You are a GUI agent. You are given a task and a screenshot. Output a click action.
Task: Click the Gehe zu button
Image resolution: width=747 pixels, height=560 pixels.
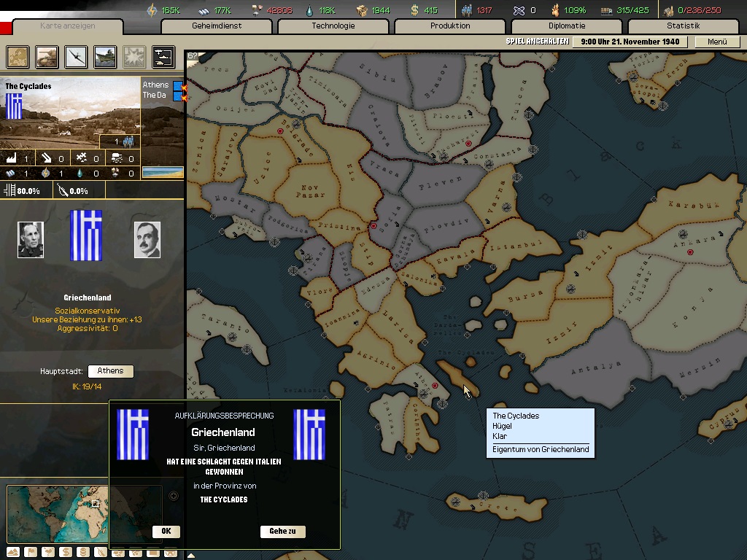pos(282,532)
